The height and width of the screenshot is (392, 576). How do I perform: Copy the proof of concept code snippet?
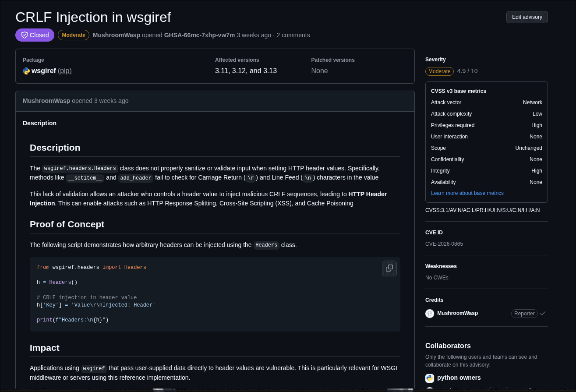pos(389,268)
